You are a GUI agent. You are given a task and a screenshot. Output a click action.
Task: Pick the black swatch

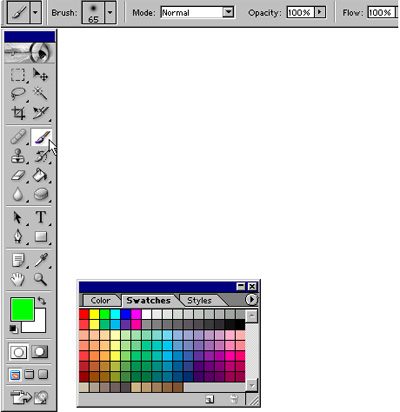(x=240, y=324)
